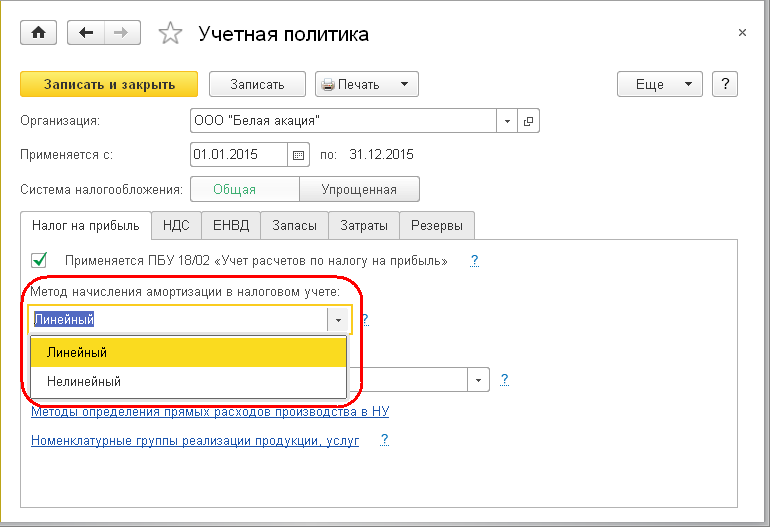The image size is (770, 527).
Task: Toggle the Применяется ПБУ 18/02 checkbox
Action: pyautogui.click(x=39, y=260)
